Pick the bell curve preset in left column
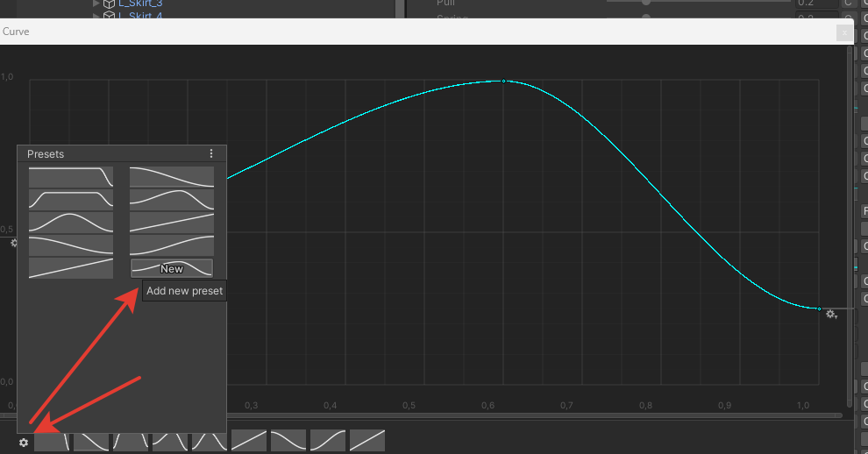This screenshot has height=454, width=868. pyautogui.click(x=71, y=223)
